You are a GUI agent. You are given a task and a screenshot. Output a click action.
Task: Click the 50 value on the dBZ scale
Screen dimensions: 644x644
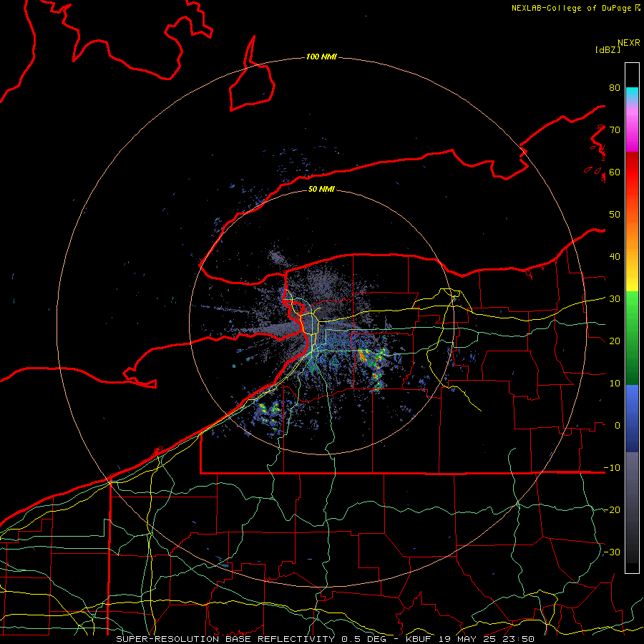pos(615,214)
